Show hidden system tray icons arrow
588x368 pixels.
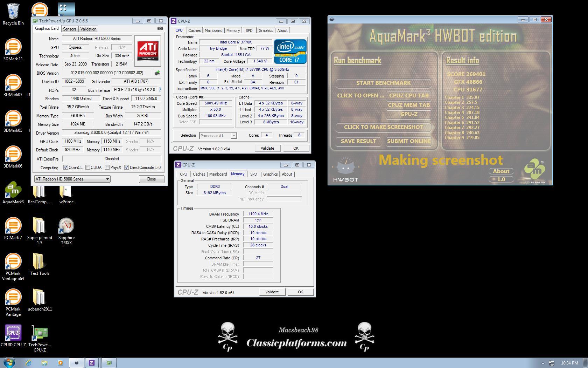click(543, 363)
